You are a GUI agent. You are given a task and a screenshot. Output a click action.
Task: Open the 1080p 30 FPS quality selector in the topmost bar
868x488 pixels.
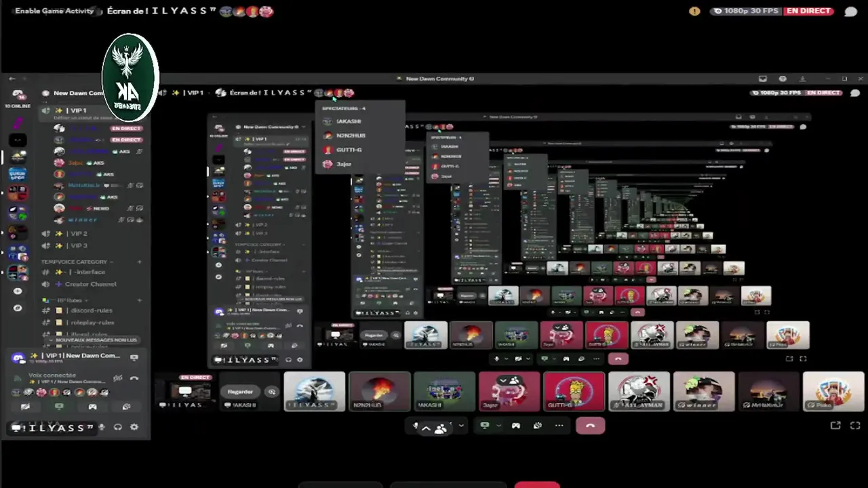(x=745, y=11)
